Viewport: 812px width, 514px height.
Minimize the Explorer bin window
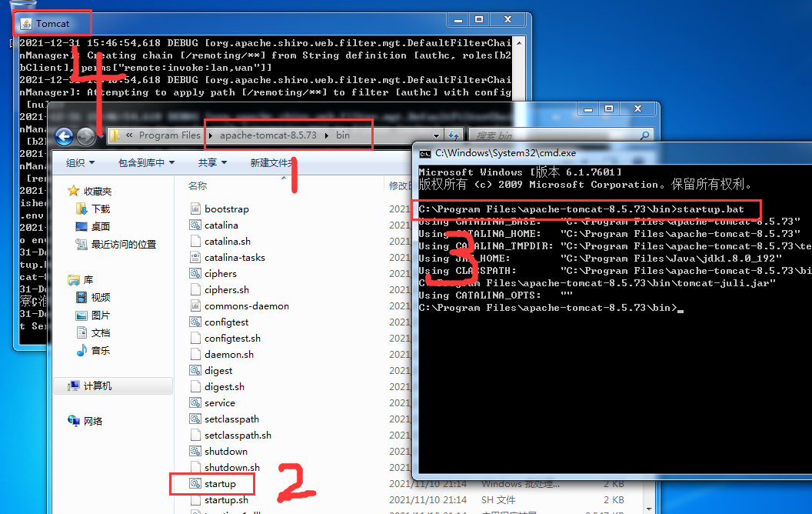click(587, 108)
